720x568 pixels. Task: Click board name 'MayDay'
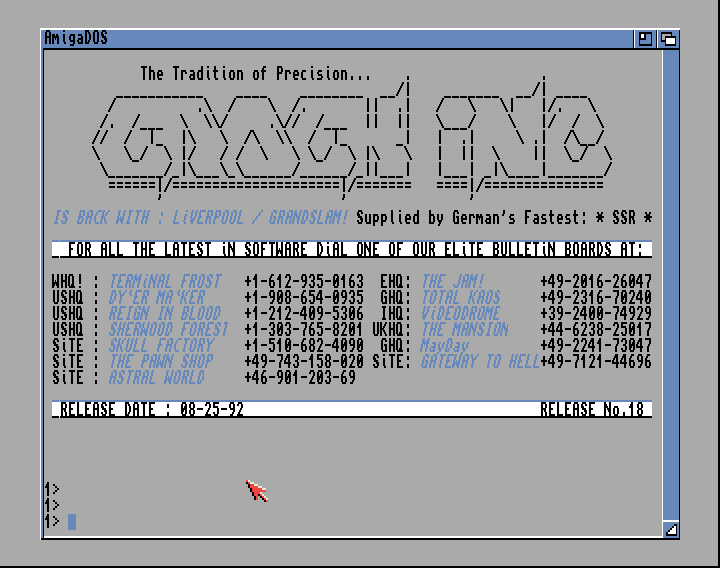[444, 345]
